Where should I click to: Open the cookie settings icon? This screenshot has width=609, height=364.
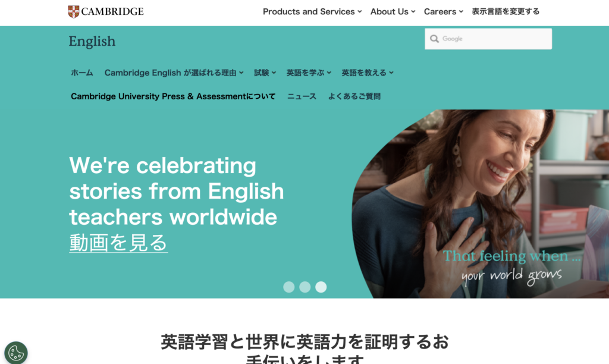16,353
